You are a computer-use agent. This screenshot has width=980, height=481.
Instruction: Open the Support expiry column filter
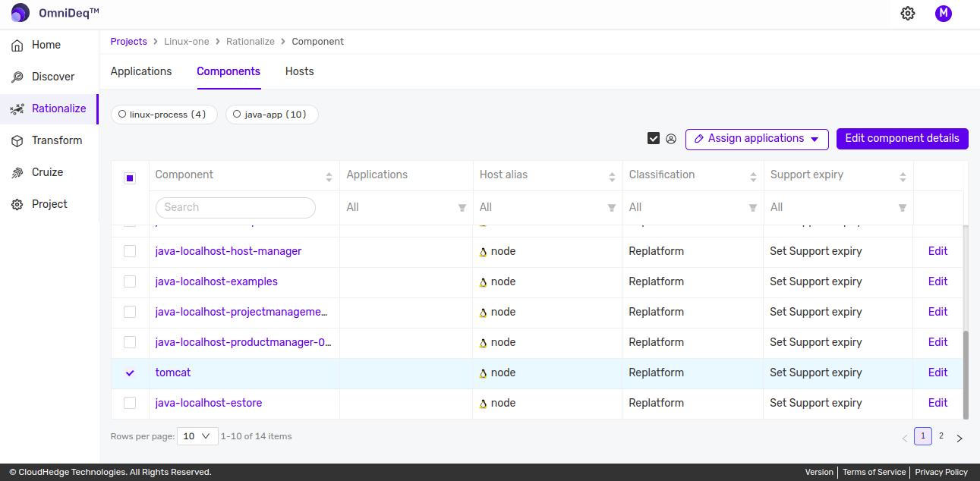click(x=903, y=208)
